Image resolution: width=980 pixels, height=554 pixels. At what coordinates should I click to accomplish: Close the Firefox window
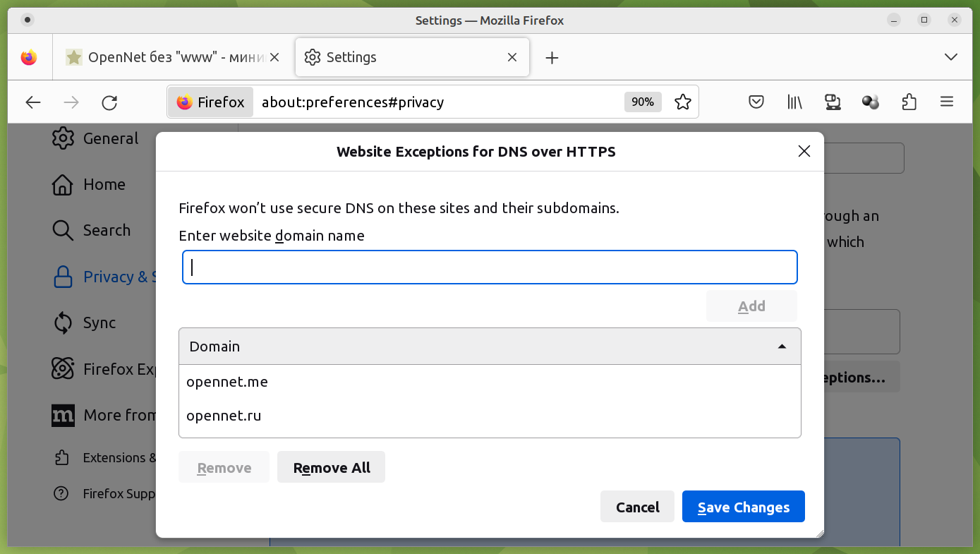point(955,20)
